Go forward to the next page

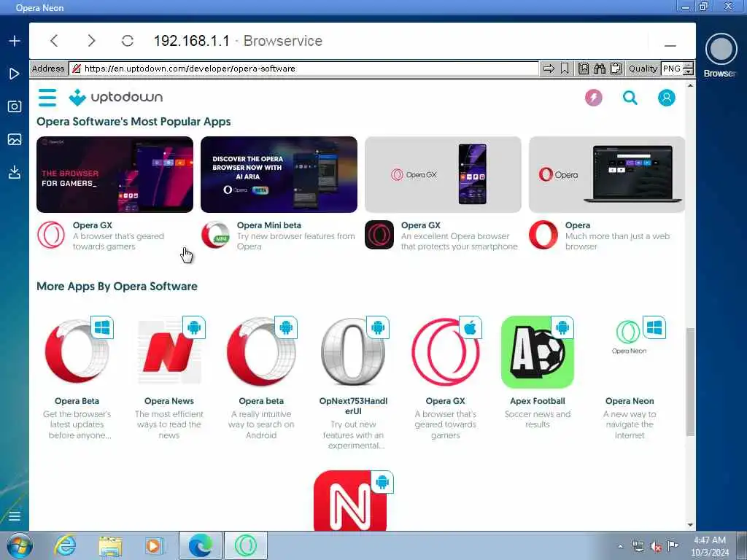tap(91, 41)
